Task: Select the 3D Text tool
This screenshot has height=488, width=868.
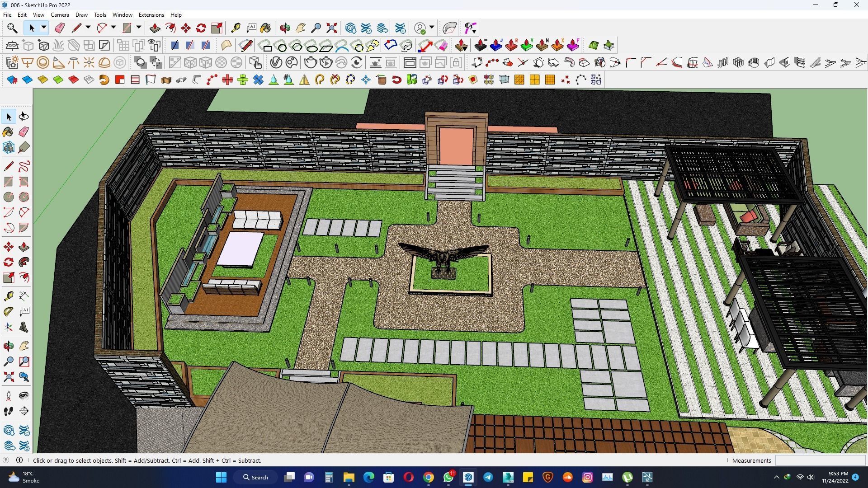Action: (x=24, y=327)
